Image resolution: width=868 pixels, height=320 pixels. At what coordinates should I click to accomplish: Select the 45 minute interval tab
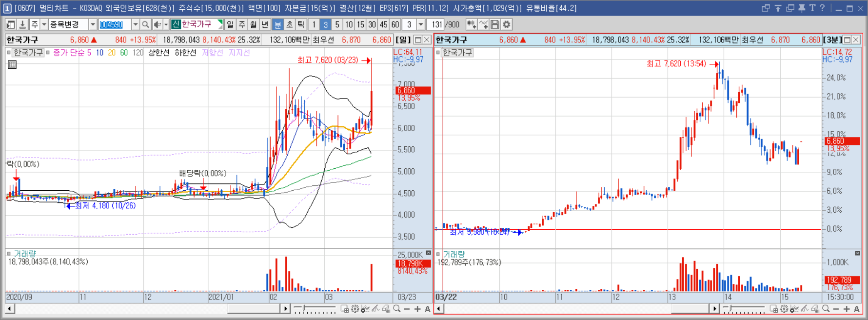click(384, 24)
